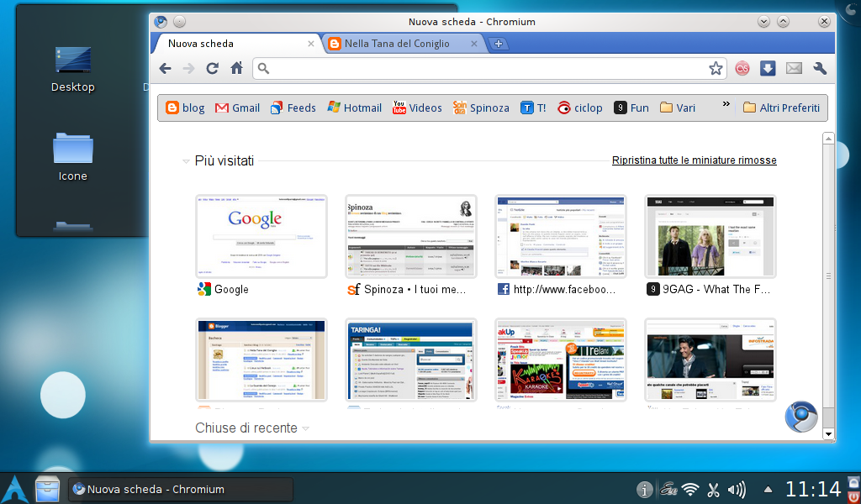Open the ciclop bookmark
861x504 pixels.
[580, 108]
